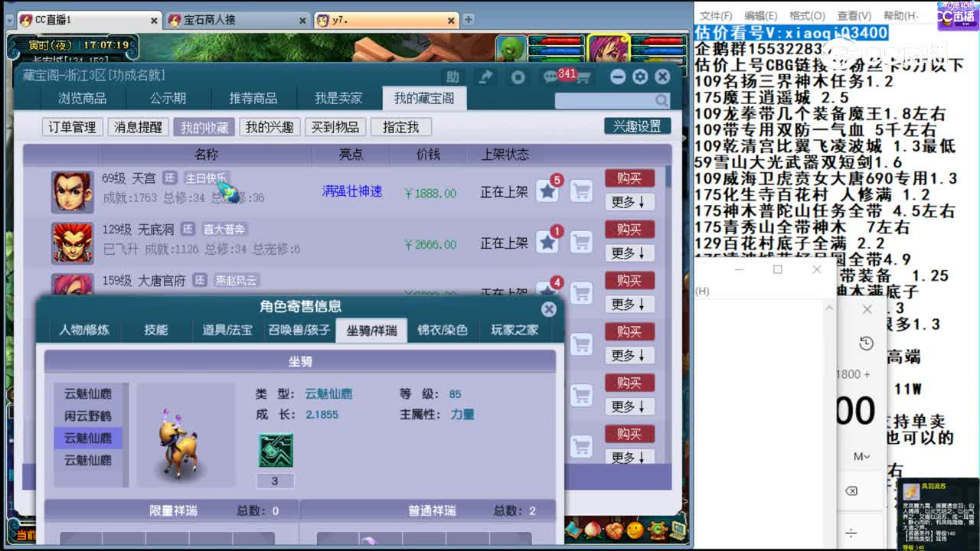
Task: Select 闲云野鹤 in mount list
Action: click(x=88, y=416)
